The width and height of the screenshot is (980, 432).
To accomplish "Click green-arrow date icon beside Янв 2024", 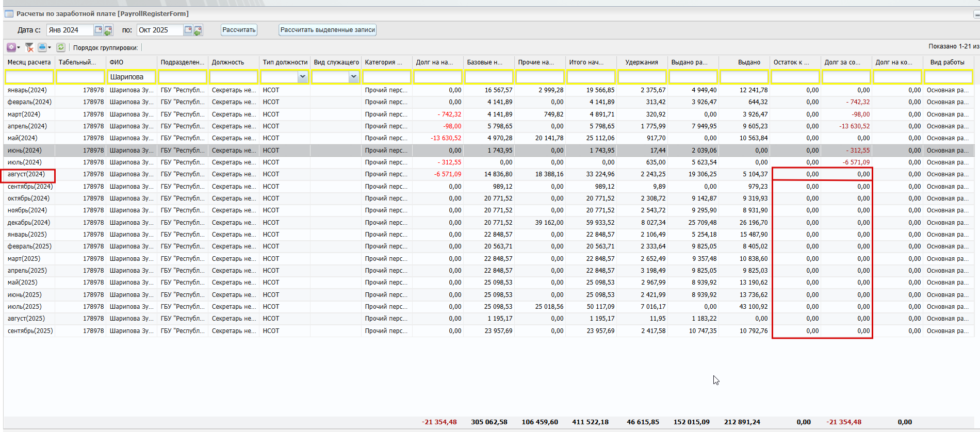I will (108, 30).
